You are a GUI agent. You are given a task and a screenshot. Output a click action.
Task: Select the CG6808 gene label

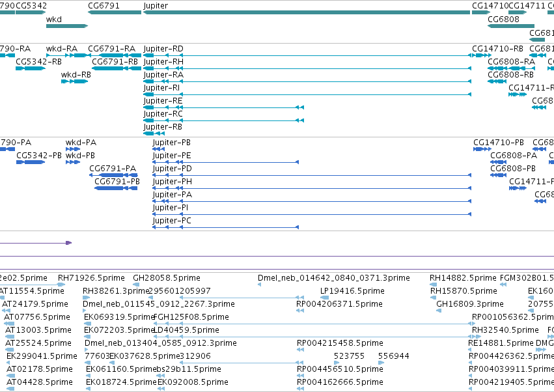click(x=503, y=19)
